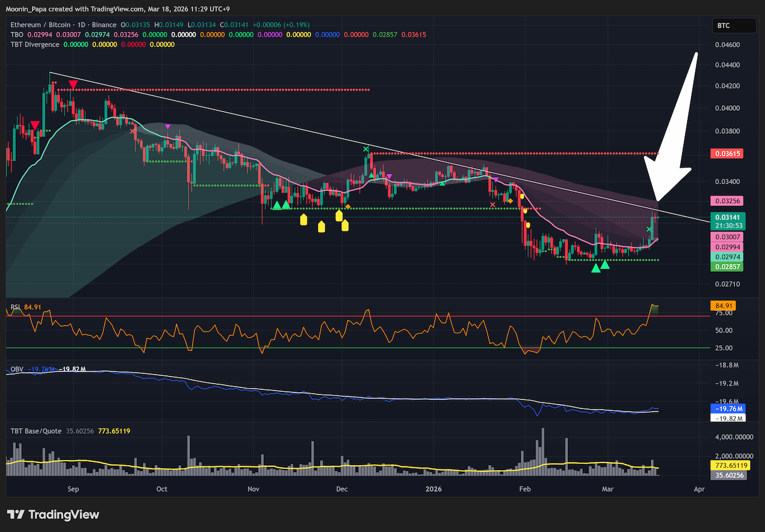
Task: Select the OBV indicator legend title
Action: (x=17, y=369)
